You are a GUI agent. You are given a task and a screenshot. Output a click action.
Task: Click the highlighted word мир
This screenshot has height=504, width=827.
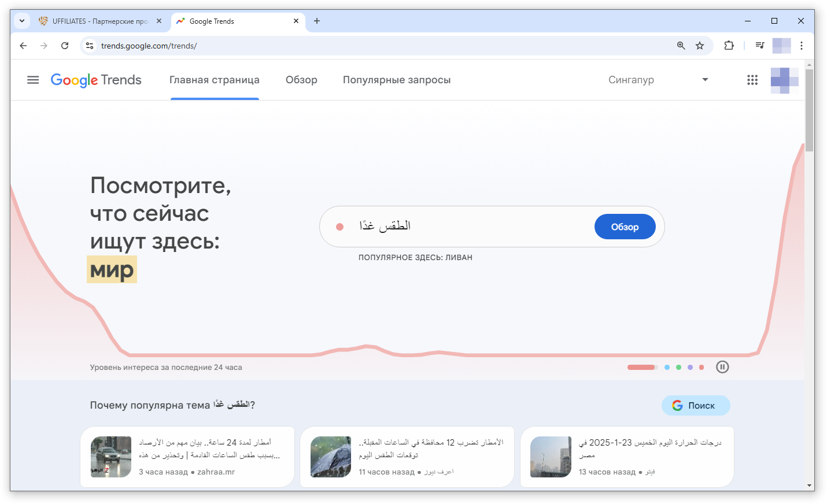[x=112, y=269]
